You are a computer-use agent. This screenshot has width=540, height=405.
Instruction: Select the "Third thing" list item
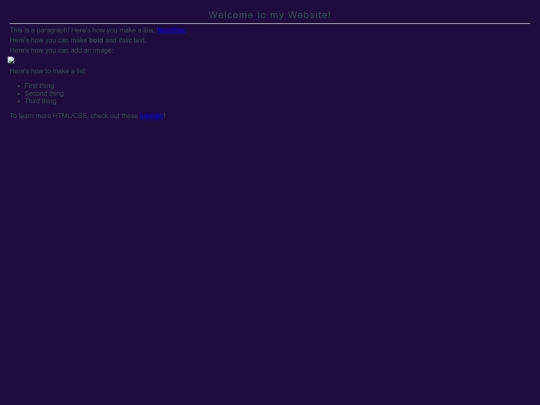click(x=40, y=101)
